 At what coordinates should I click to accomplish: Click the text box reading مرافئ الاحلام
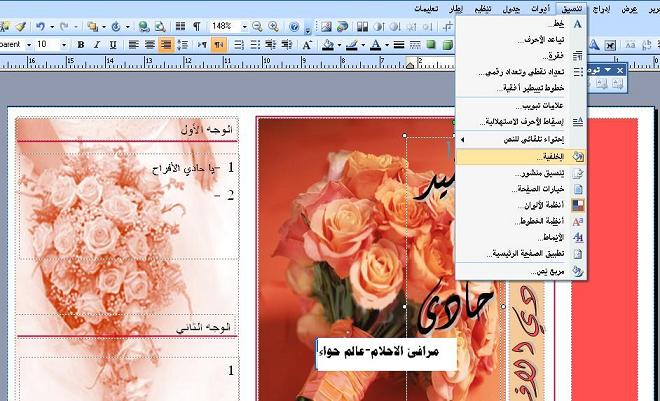click(386, 352)
